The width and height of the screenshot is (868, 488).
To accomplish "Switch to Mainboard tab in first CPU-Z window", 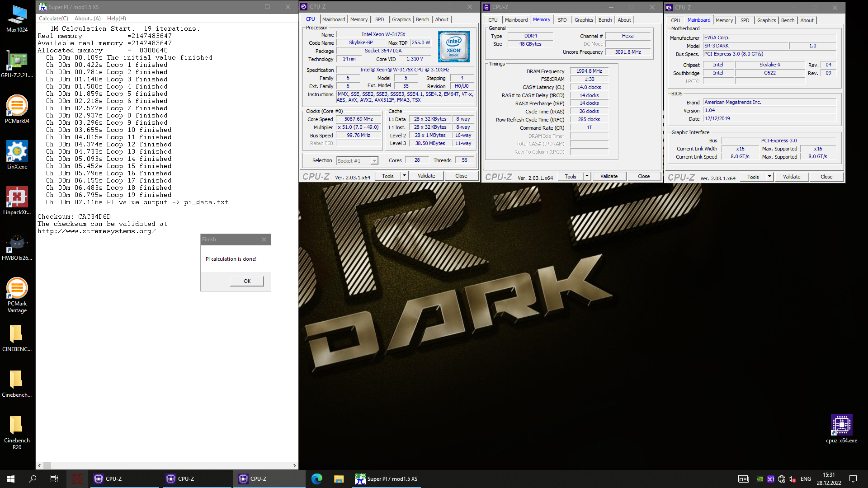I will pos(334,19).
